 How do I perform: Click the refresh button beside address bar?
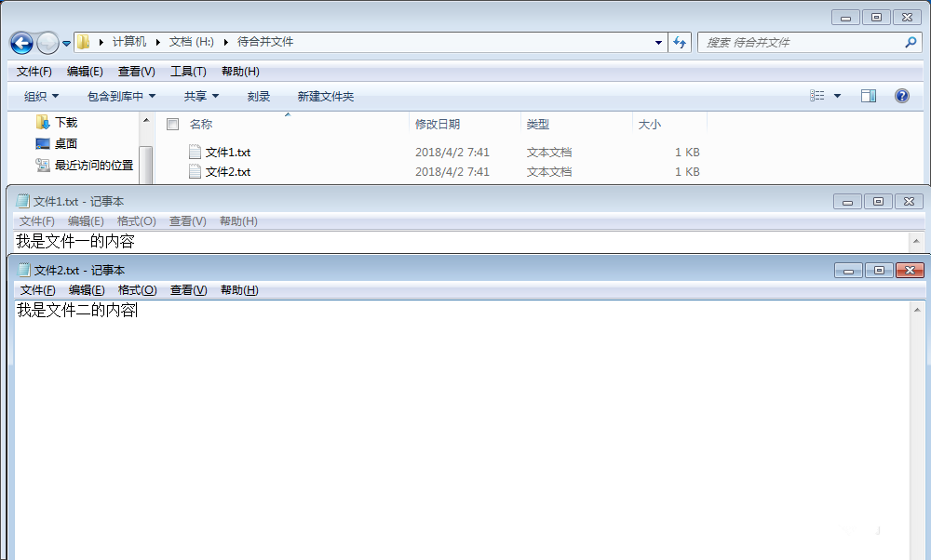680,42
